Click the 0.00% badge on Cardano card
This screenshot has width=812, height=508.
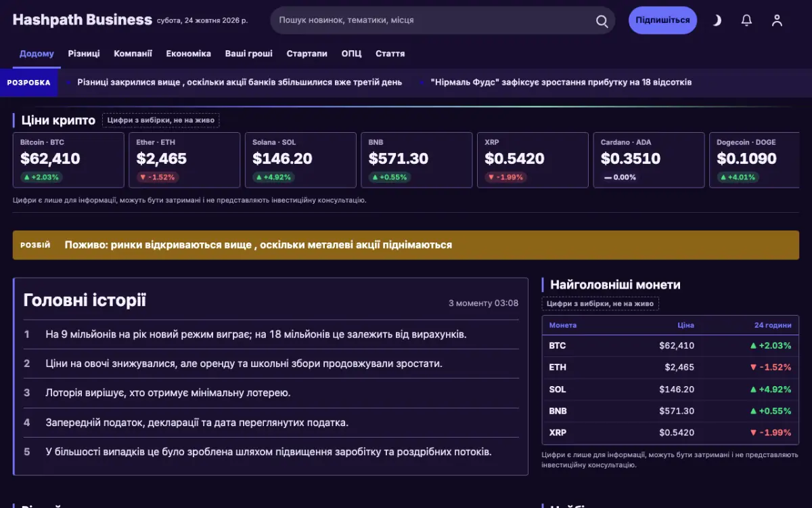[x=621, y=177]
